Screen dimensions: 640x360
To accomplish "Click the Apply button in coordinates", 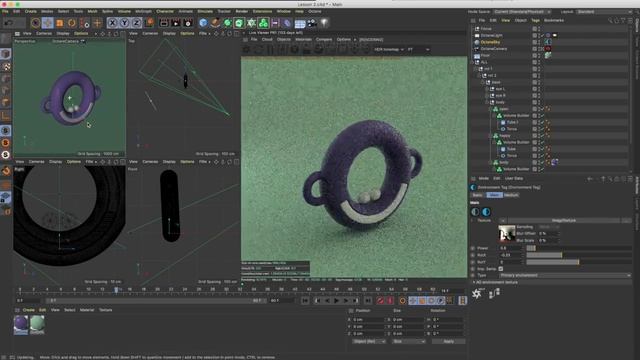I will [448, 341].
